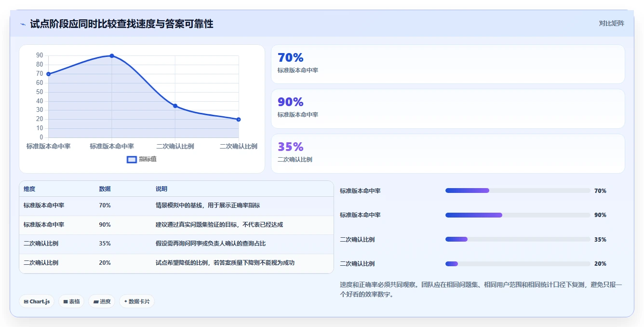Click the x-axis label under the 35 data point
Viewport: 644px width, 327px height.
pos(175,146)
